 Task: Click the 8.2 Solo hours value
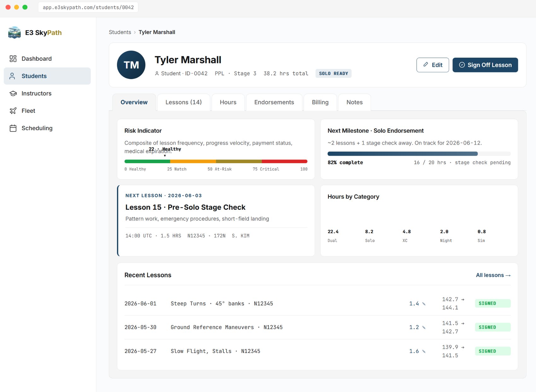click(x=369, y=232)
